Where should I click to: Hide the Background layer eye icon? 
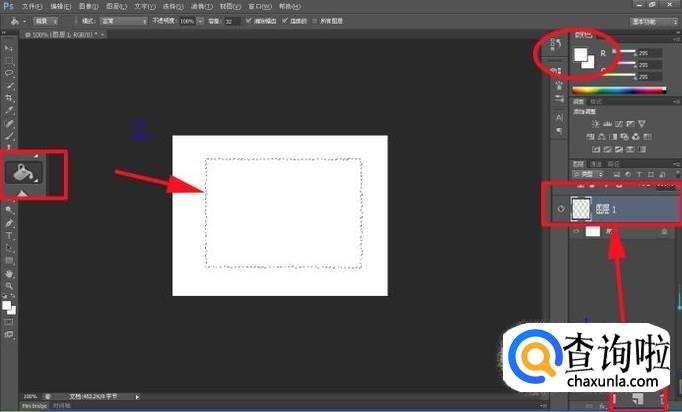576,231
